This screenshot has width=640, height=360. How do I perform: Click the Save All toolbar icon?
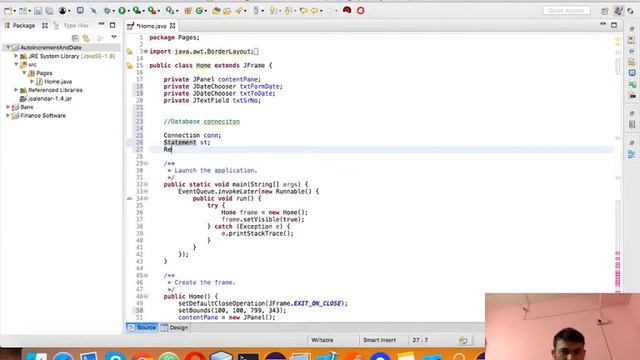[x=49, y=11]
